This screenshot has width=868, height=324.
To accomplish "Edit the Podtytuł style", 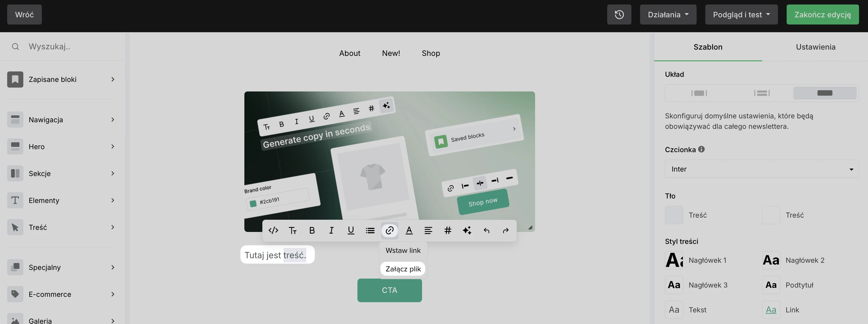I will [771, 285].
